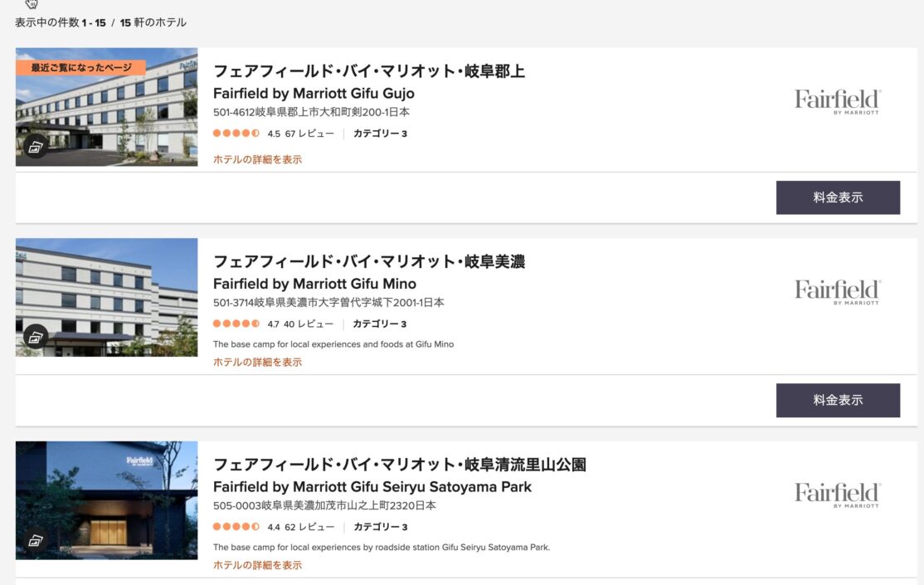Click Gifu Mino hotel photo thumbnail
The width and height of the screenshot is (924, 585).
(x=107, y=297)
